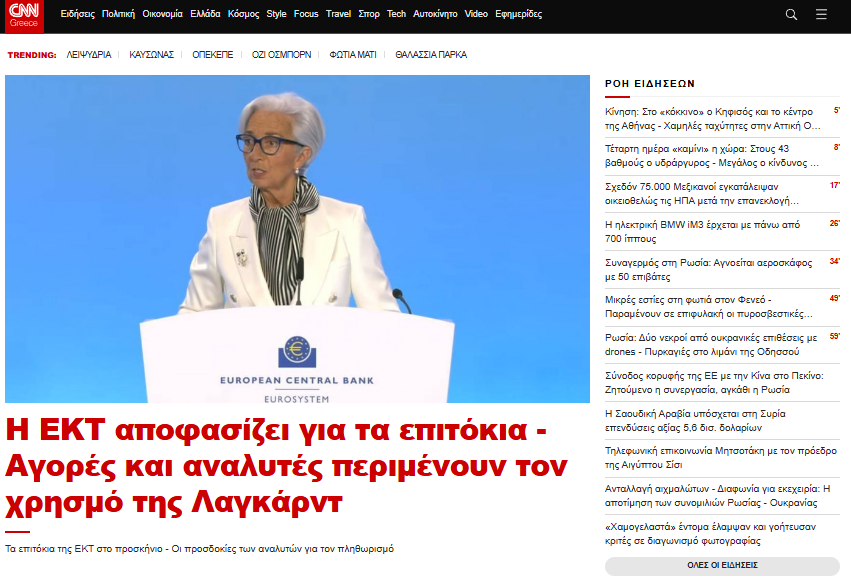The image size is (851, 586).
Task: Open trending topic ΘΑΛΑΣΣΙΑ ΠΑΡΚΑ
Action: (431, 55)
